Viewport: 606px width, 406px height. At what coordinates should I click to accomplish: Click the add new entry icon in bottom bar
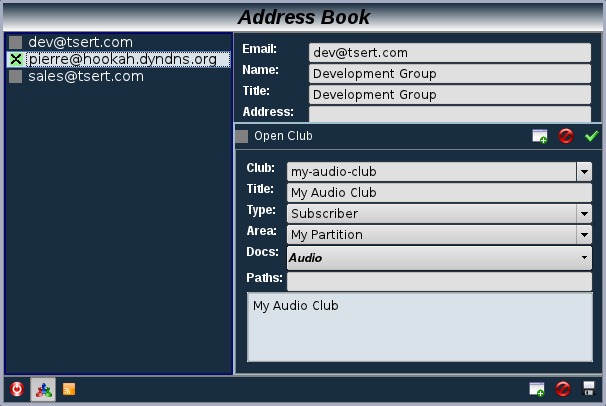(x=538, y=389)
